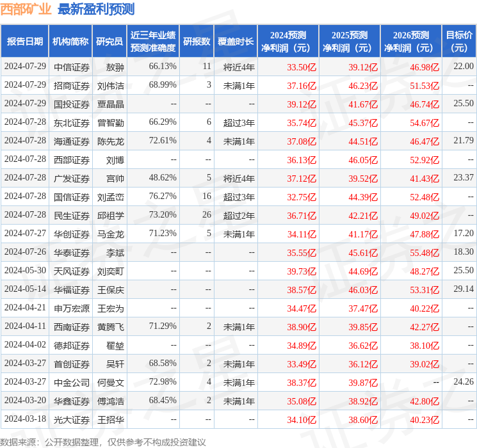Click the 2026预测净利润 column header

[411, 42]
